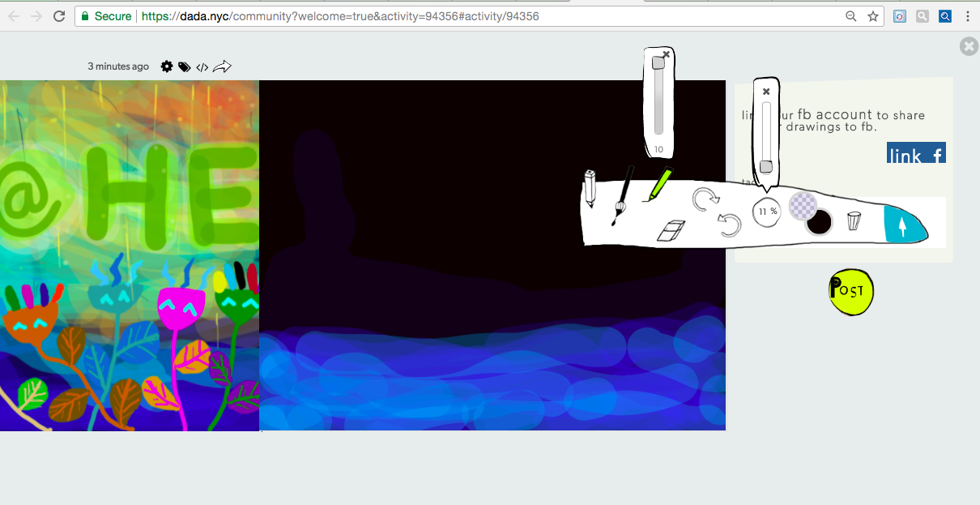The image size is (980, 505).
Task: Click the brush size value 10
Action: [x=658, y=149]
